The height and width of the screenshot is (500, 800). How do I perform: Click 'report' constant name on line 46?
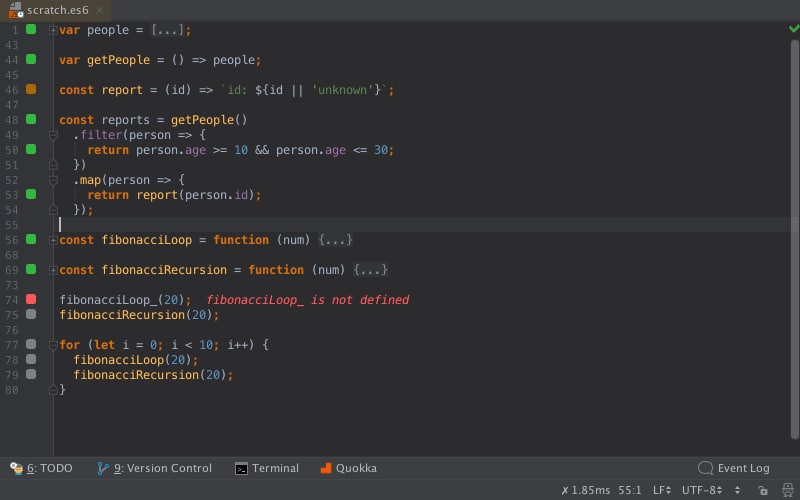(122, 90)
